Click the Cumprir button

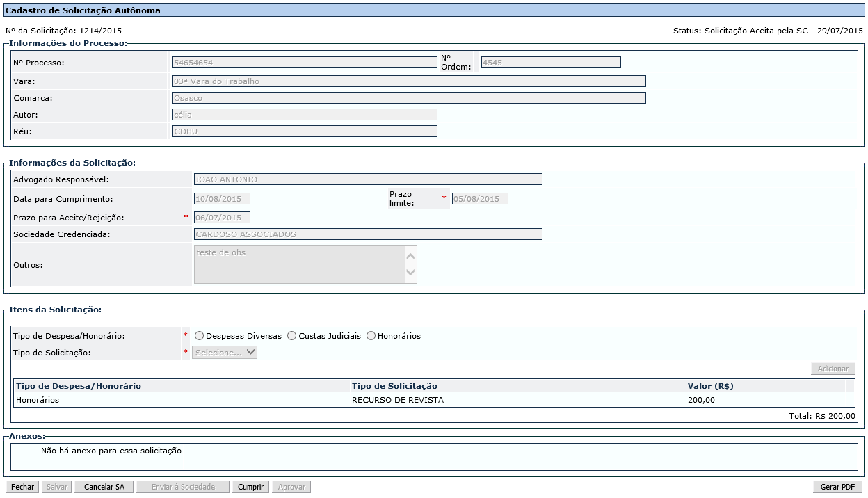pyautogui.click(x=250, y=487)
